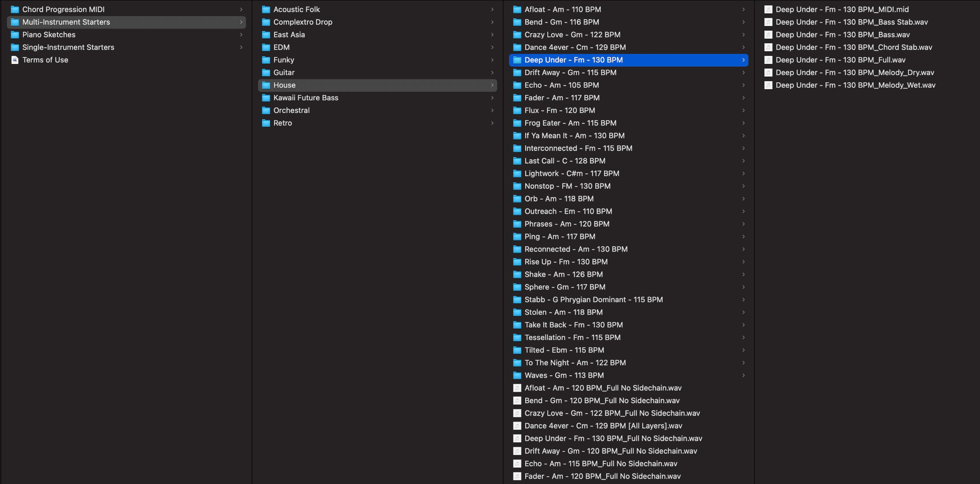
Task: Select the Complextro Drop folder
Action: pyautogui.click(x=302, y=22)
